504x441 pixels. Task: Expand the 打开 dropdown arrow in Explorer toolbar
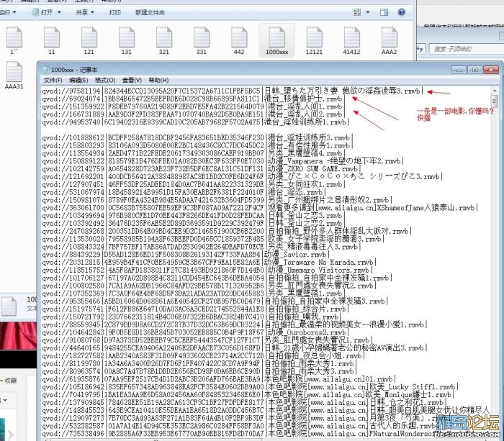59,12
